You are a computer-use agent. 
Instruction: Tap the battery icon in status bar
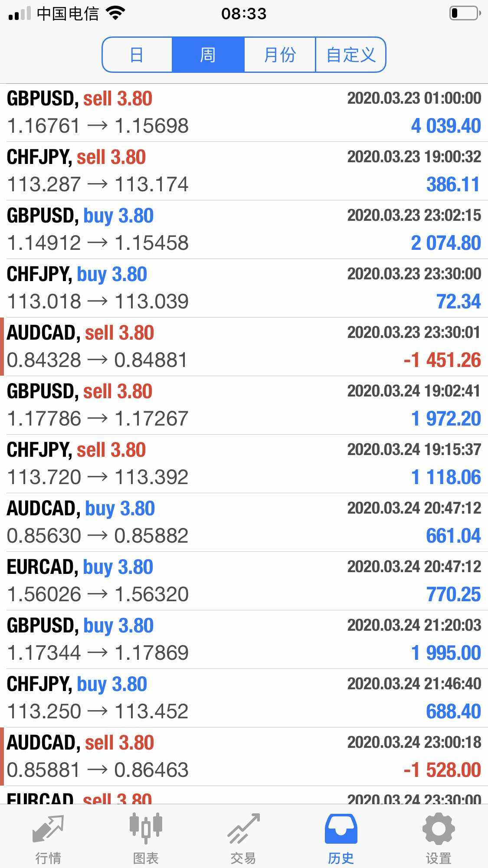click(465, 13)
